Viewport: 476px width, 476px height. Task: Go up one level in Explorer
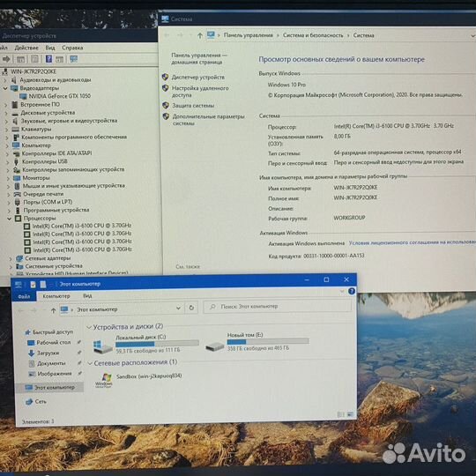pyautogui.click(x=54, y=310)
